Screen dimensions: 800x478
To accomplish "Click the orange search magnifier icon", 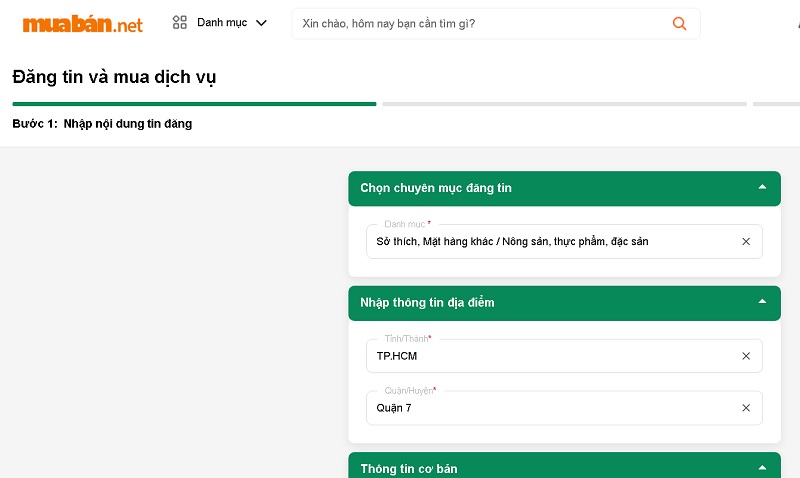I will [x=680, y=23].
